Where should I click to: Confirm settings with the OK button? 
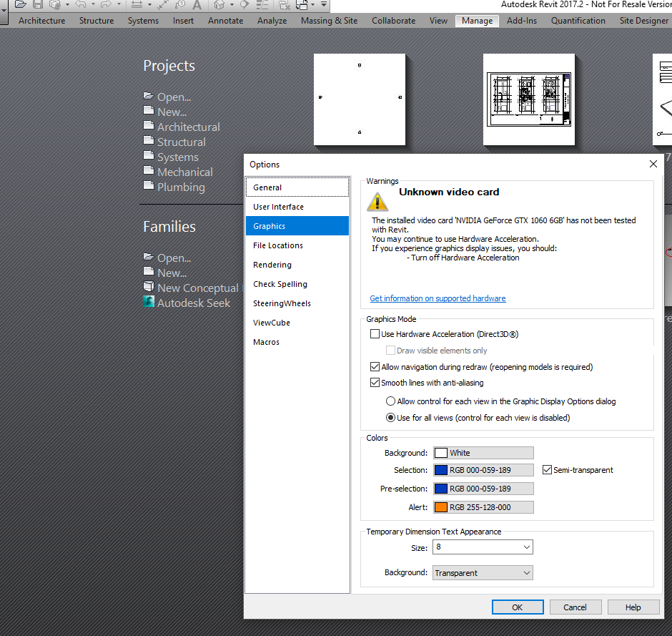click(x=518, y=607)
